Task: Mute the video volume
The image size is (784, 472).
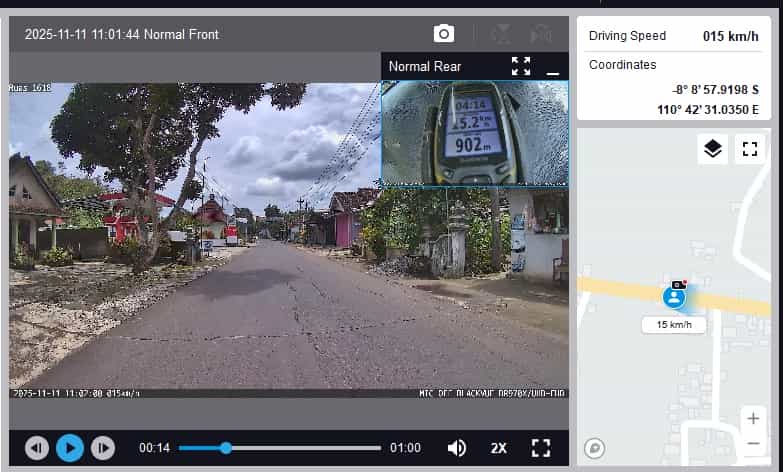Action: [x=457, y=448]
